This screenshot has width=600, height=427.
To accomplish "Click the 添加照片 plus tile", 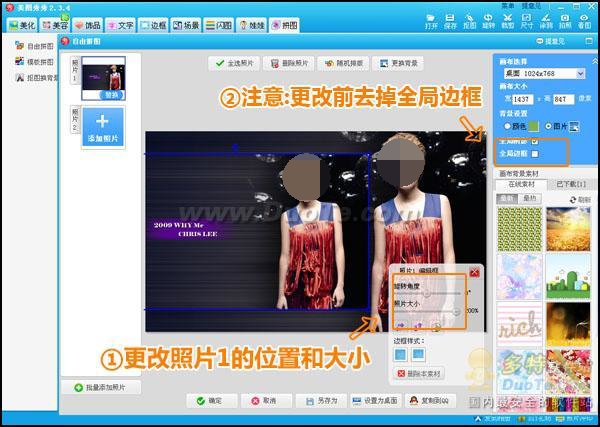I will (x=103, y=127).
